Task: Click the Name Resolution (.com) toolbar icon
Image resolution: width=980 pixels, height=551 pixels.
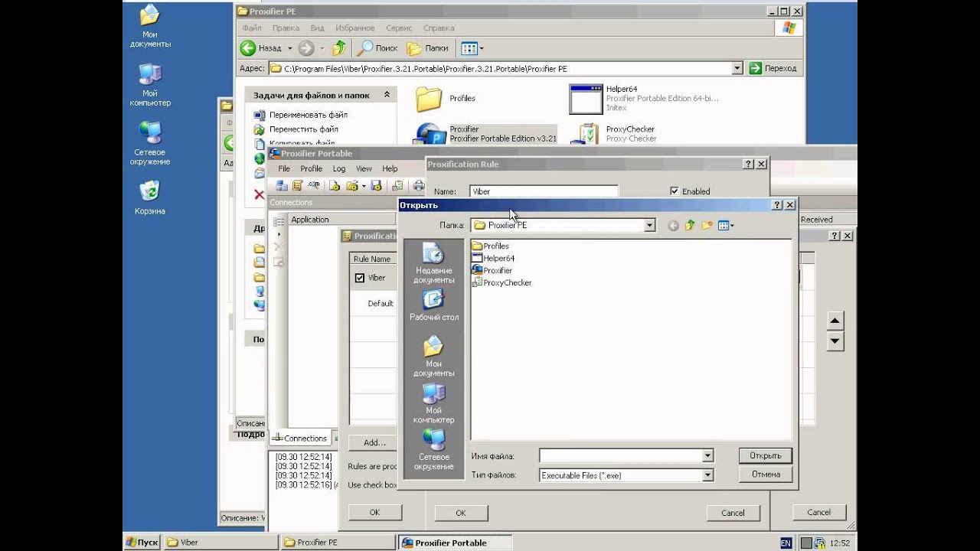Action: [314, 185]
